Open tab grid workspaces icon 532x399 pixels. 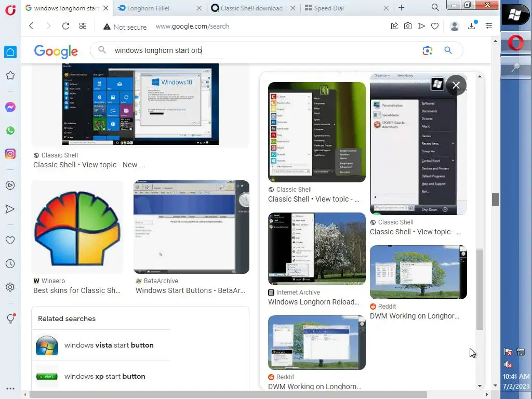coord(83,26)
